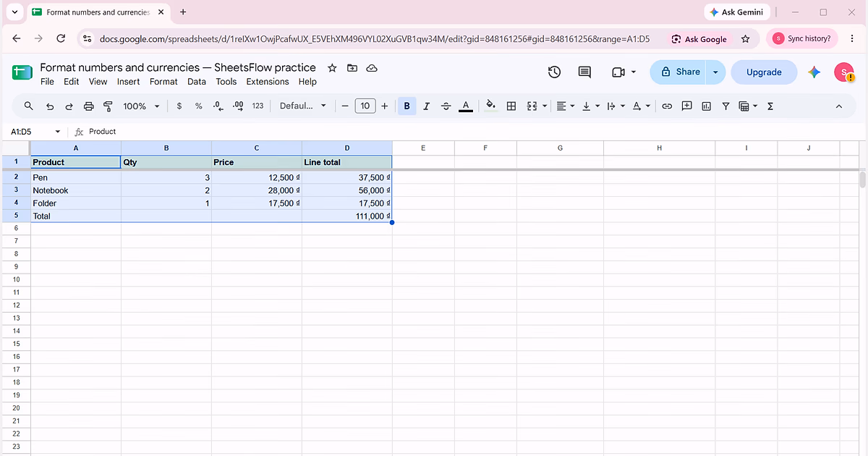Open the Tools menu
Image resolution: width=868 pixels, height=456 pixels.
pyautogui.click(x=226, y=82)
